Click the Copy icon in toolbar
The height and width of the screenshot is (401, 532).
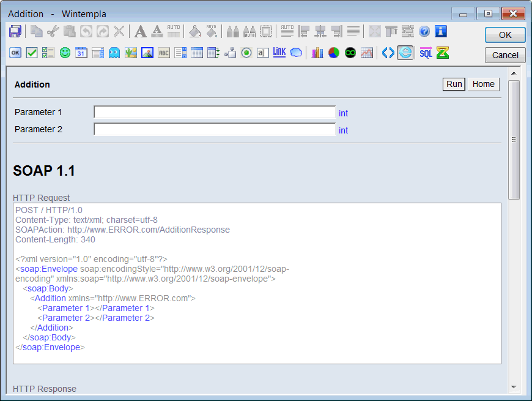[x=36, y=32]
